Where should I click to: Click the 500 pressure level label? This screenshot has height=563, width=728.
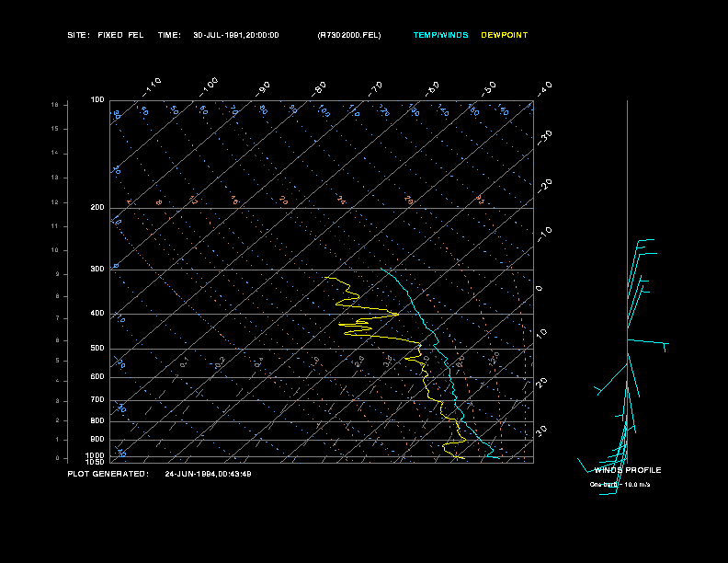97,348
